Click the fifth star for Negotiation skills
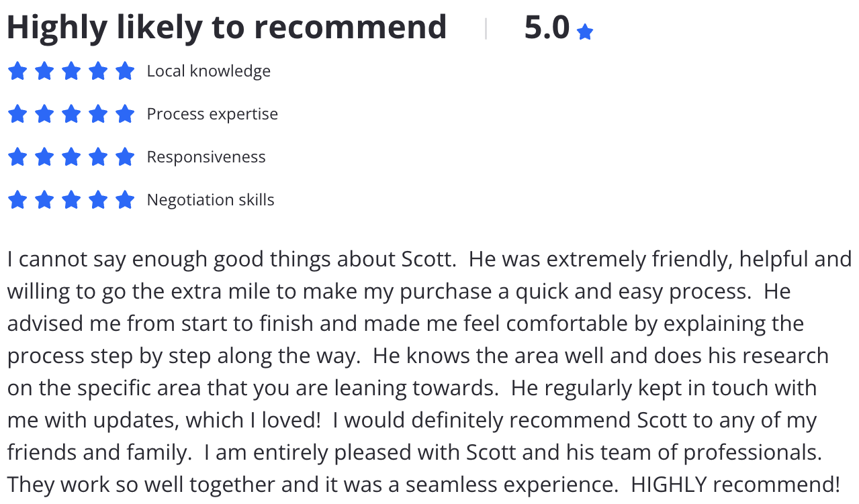Viewport: 859px width, 504px height. coord(125,200)
